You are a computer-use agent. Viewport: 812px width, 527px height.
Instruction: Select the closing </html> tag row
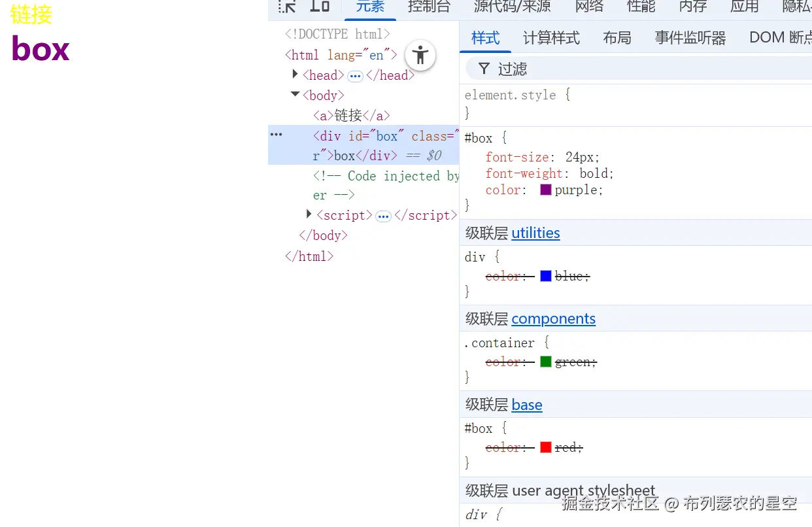tap(309, 256)
